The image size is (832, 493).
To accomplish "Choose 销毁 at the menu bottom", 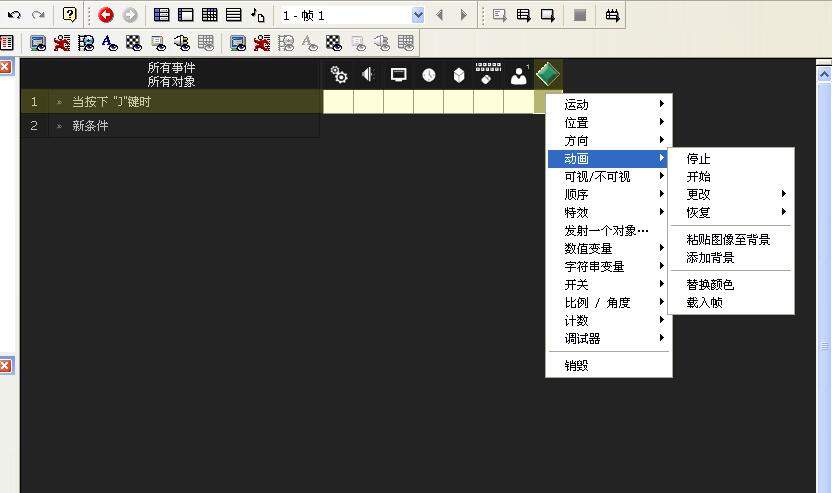I will [610, 365].
